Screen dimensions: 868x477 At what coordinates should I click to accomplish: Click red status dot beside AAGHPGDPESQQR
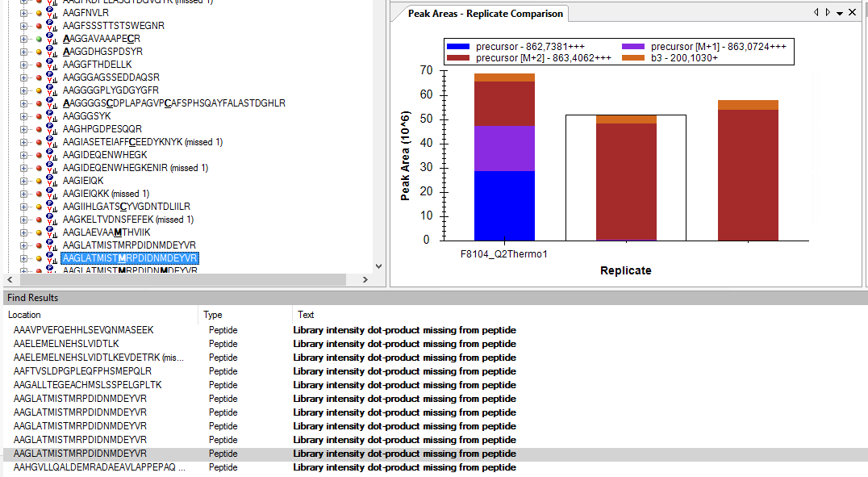pyautogui.click(x=39, y=129)
